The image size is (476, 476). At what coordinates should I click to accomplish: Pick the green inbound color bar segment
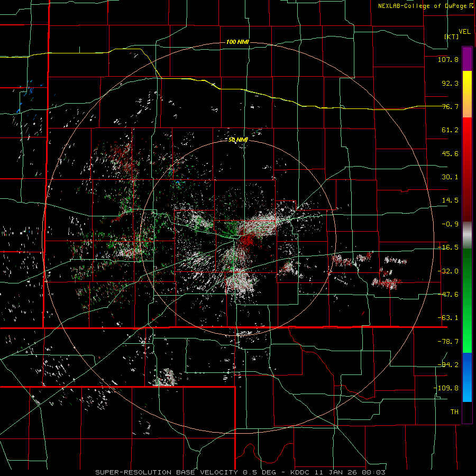pos(467,300)
